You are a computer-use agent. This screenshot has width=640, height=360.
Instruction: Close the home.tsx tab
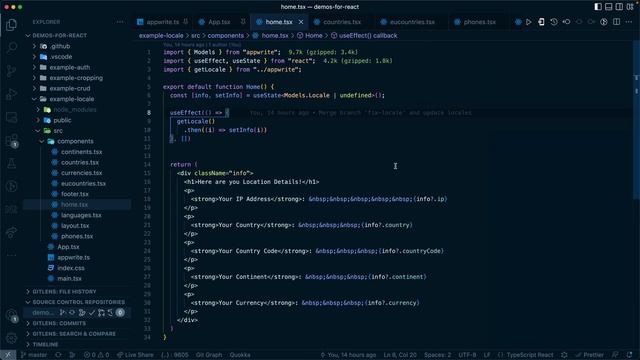tap(301, 22)
